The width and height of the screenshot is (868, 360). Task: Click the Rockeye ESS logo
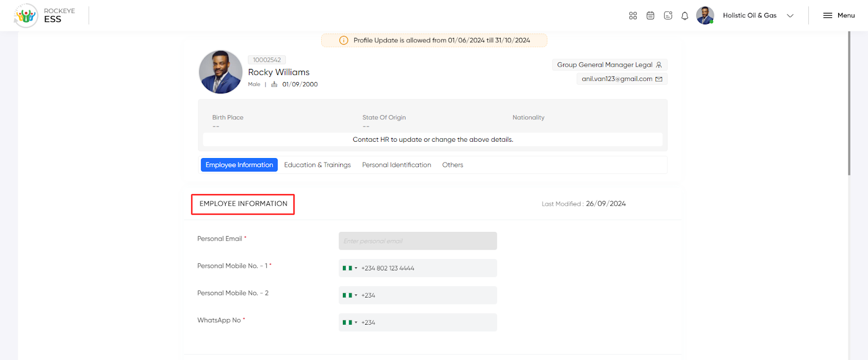tap(45, 15)
